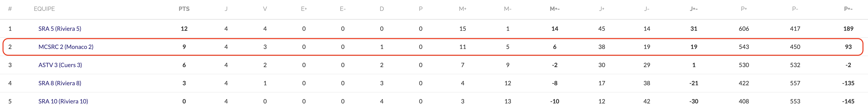Image resolution: width=868 pixels, height=111 pixels.
Task: Click the P+ column header
Action: click(x=744, y=9)
